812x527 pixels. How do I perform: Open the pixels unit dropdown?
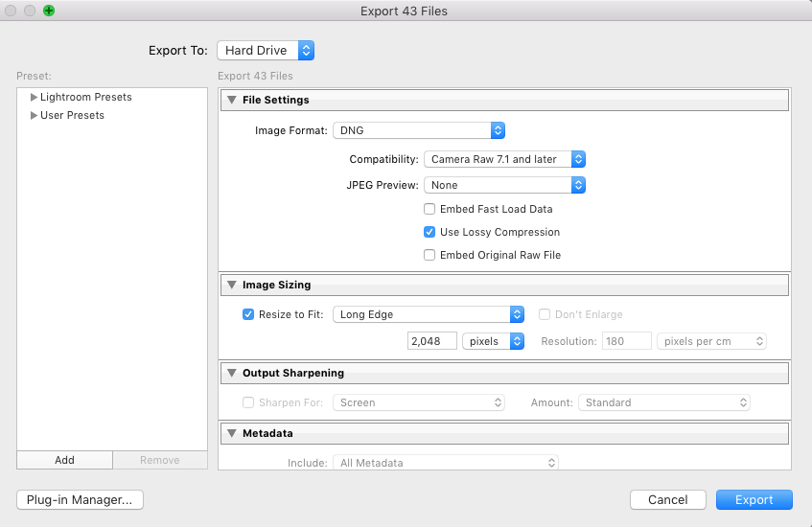494,341
